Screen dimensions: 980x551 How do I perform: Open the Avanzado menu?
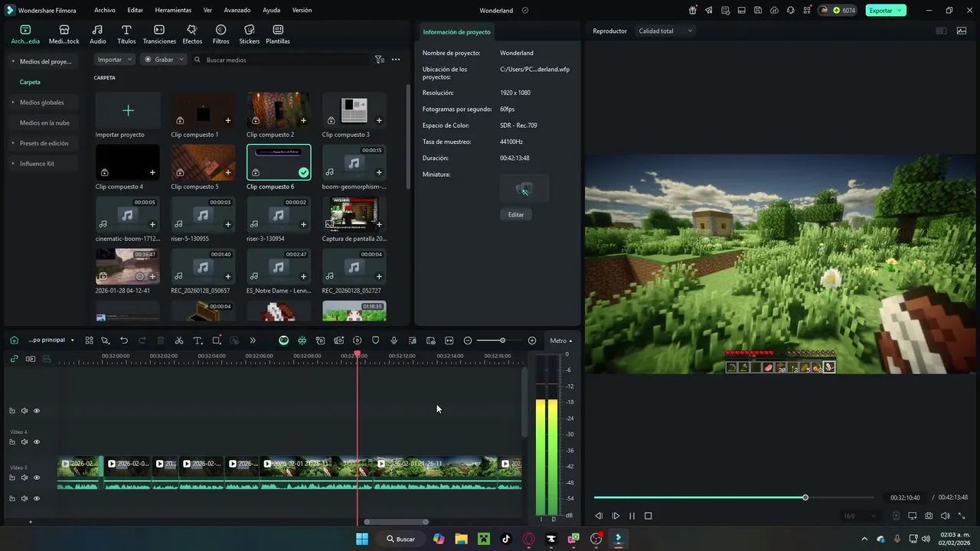tap(237, 11)
